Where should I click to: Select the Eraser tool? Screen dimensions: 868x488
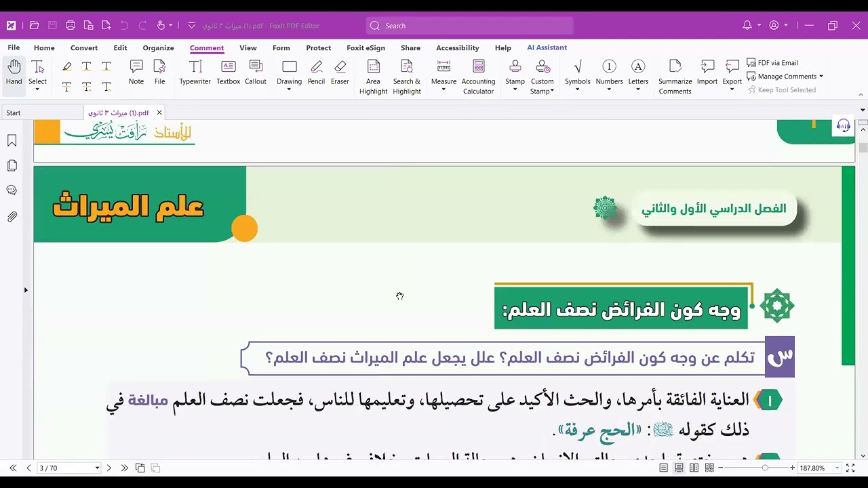coord(340,73)
